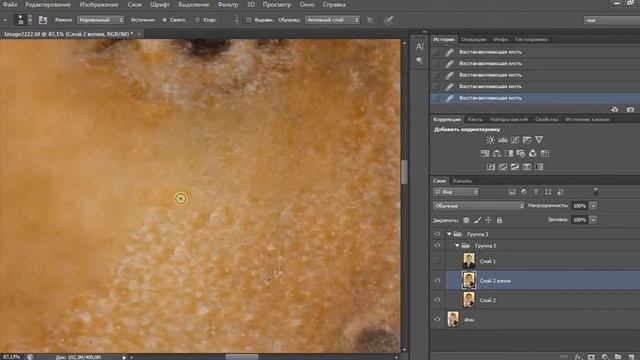Open brush picker showing size 30
This screenshot has width=640, height=360.
[23, 20]
